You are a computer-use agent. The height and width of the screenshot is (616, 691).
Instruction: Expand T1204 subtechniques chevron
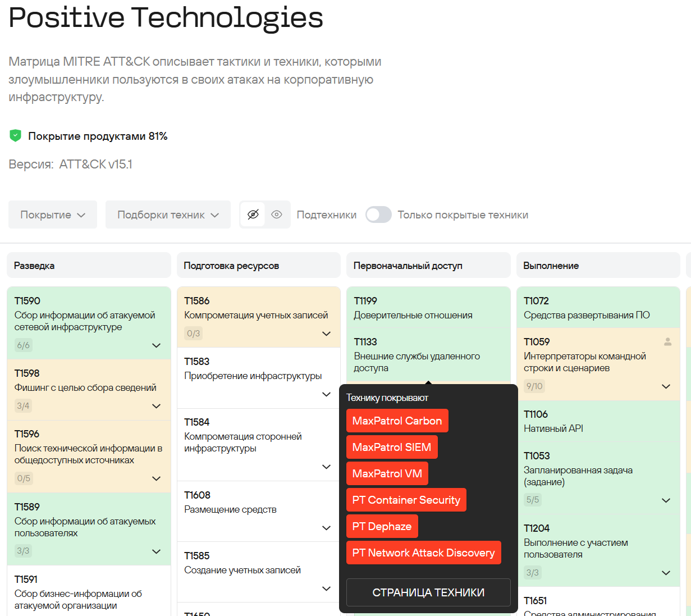[x=666, y=573]
